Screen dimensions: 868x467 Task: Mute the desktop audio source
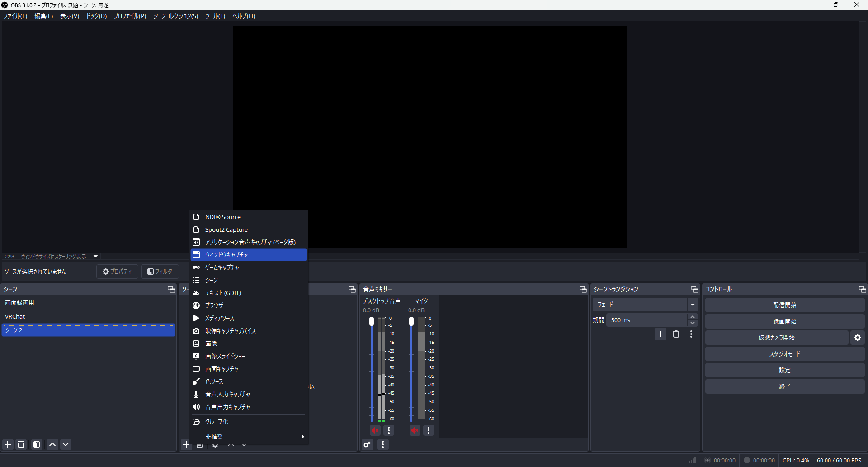(375, 430)
